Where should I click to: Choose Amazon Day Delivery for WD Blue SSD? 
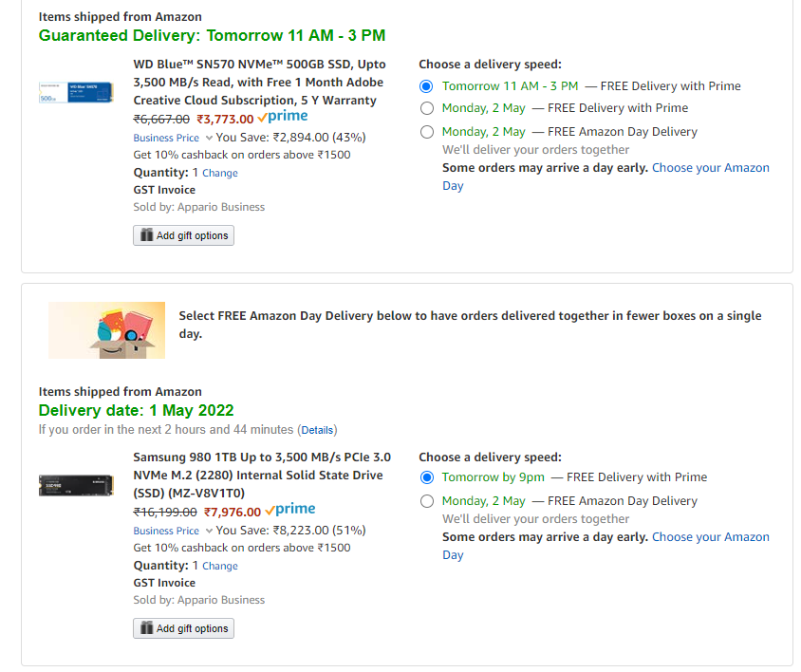tap(426, 132)
